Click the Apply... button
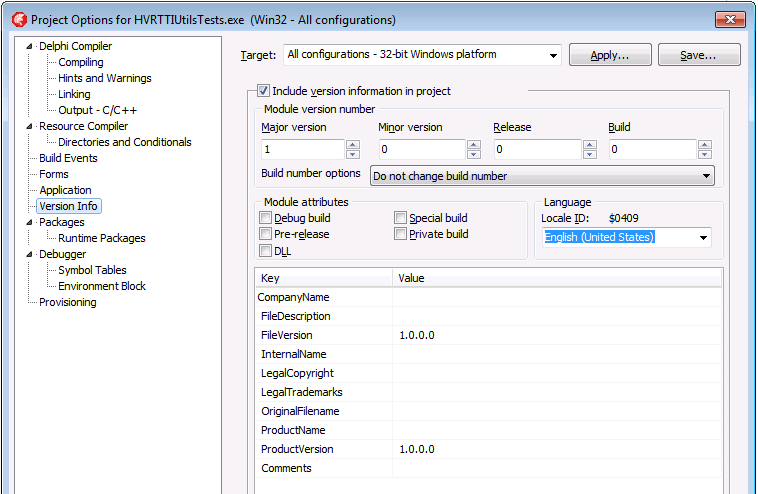Viewport: 758px width, 494px height. click(610, 55)
